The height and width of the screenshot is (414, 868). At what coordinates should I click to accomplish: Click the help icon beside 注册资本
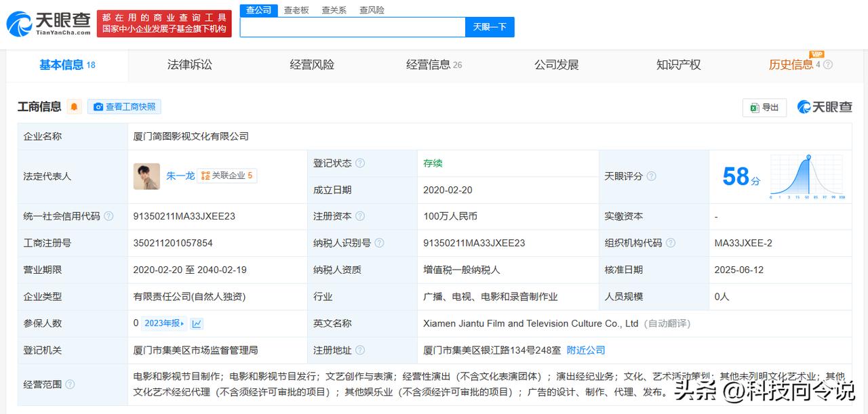360,216
